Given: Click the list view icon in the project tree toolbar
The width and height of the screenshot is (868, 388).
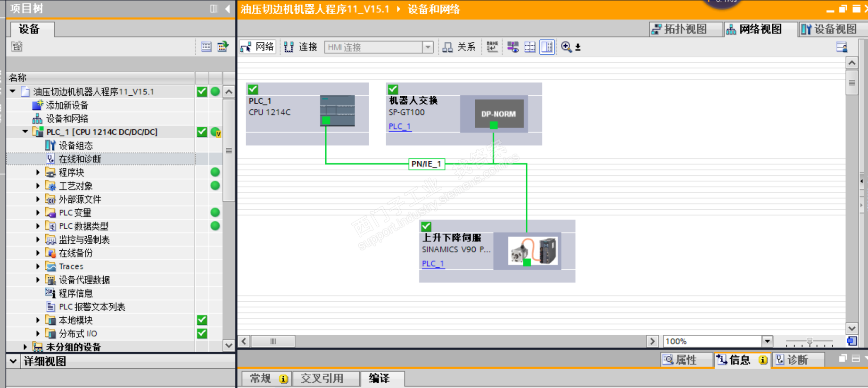Looking at the screenshot, I should click(x=207, y=46).
